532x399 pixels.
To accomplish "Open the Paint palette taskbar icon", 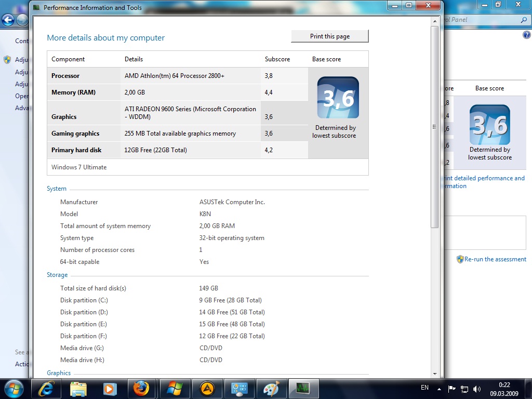I will click(x=271, y=389).
